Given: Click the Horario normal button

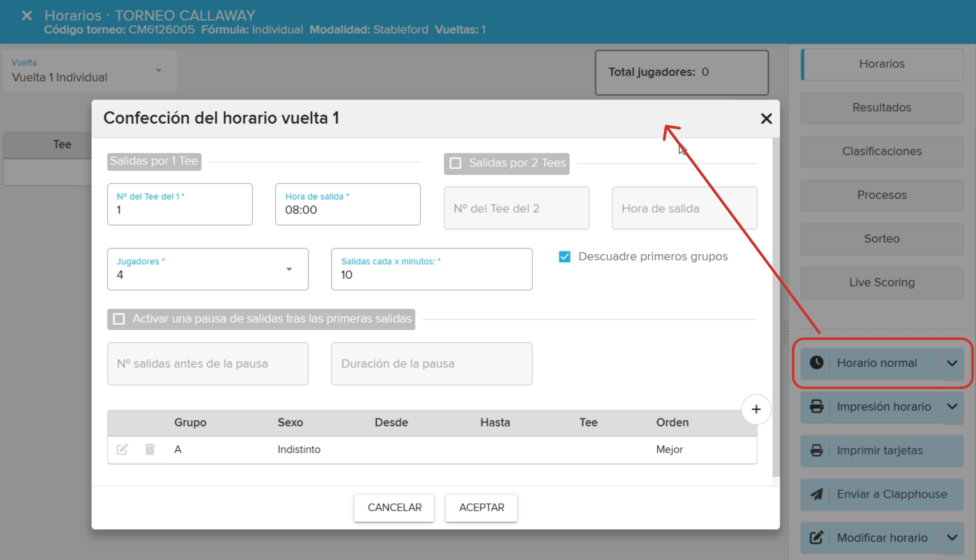Looking at the screenshot, I should click(872, 363).
